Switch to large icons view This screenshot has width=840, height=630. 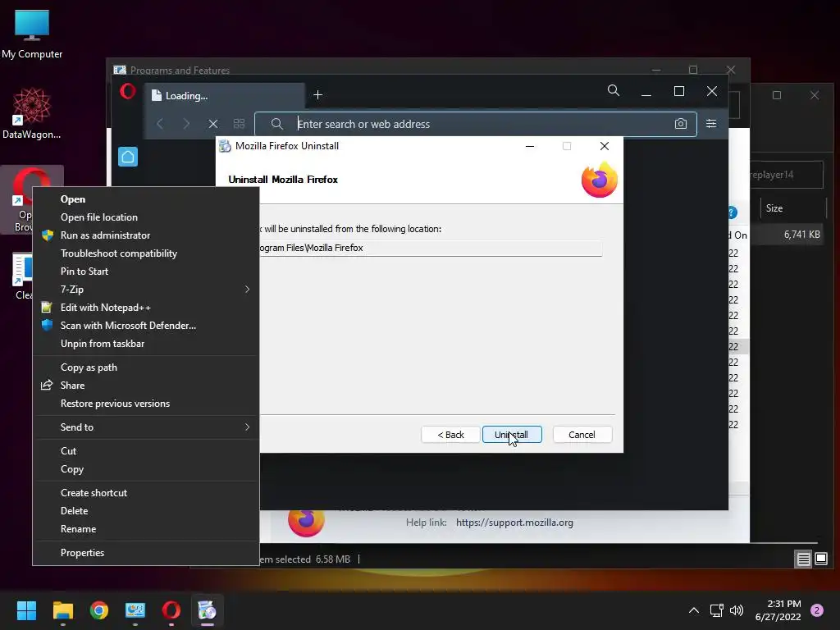820,559
